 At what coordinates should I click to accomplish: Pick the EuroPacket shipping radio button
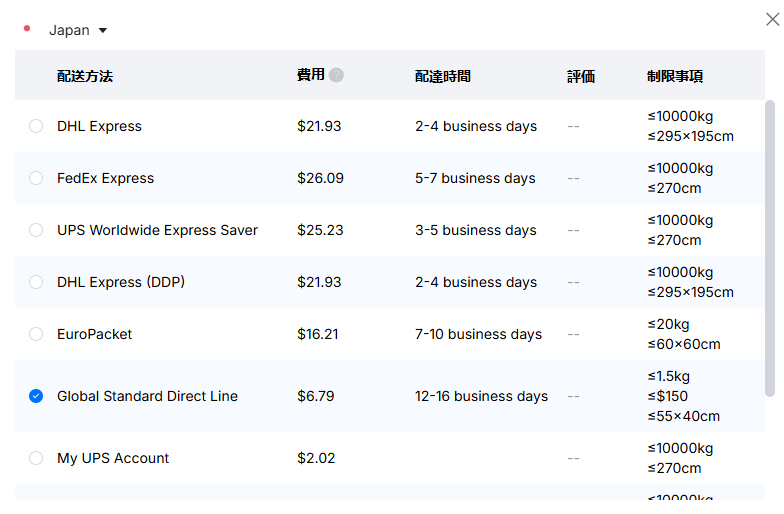36,334
